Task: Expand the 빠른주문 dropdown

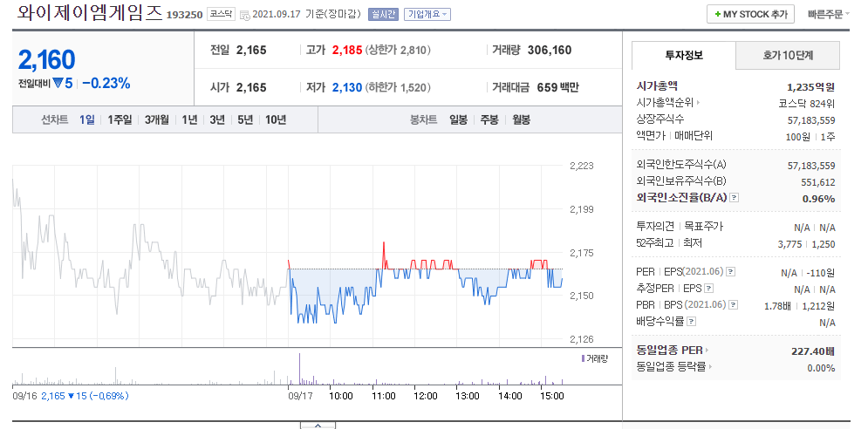Action: click(x=829, y=15)
